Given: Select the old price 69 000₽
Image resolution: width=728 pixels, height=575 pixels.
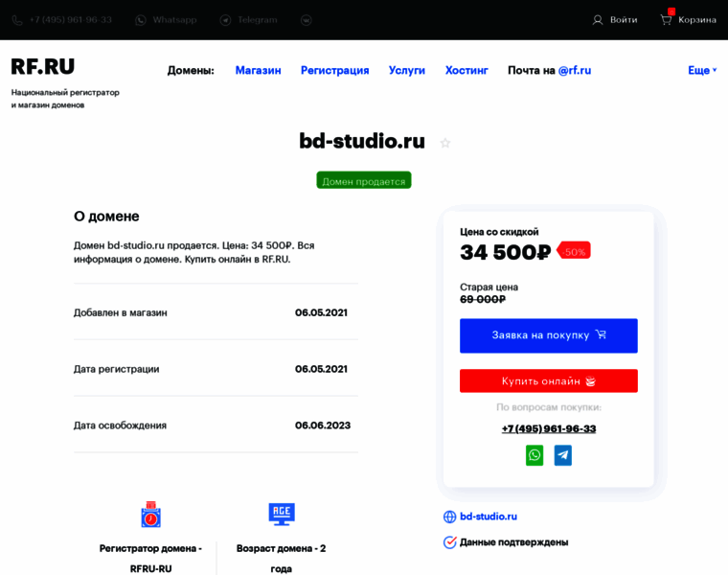Looking at the screenshot, I should 483,299.
